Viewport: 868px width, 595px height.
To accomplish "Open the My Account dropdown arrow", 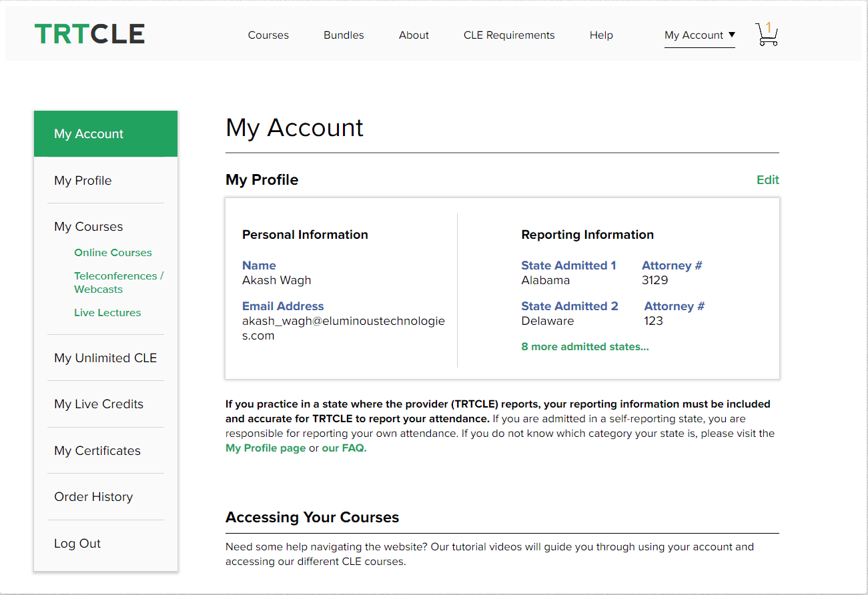I will click(731, 35).
